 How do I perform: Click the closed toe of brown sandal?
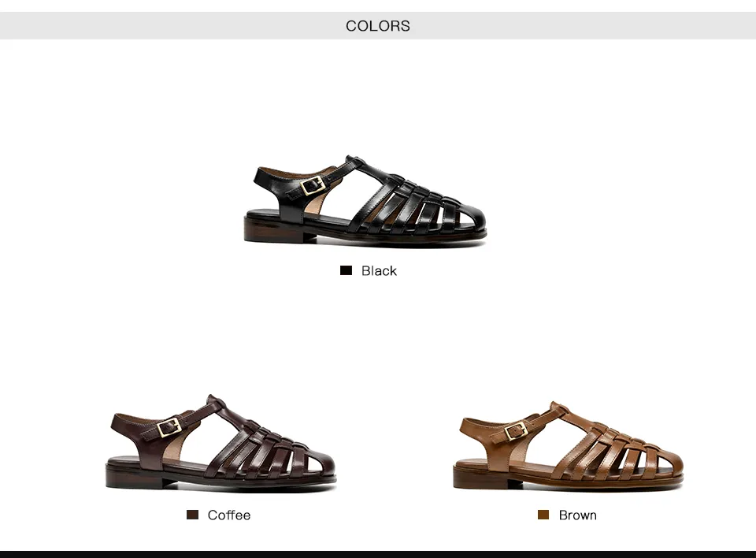[x=666, y=463]
